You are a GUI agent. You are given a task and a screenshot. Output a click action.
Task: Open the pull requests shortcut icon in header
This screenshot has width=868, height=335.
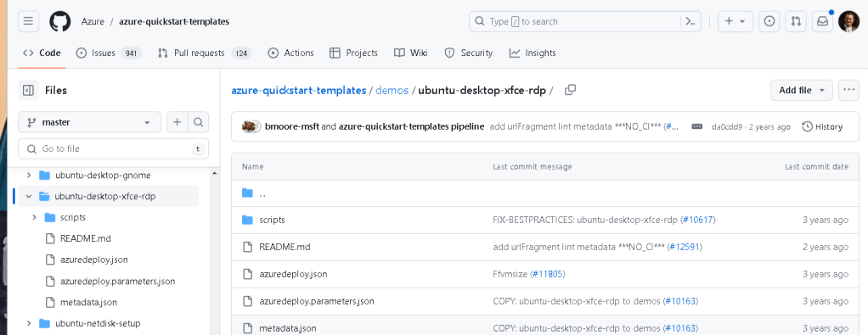(x=796, y=21)
